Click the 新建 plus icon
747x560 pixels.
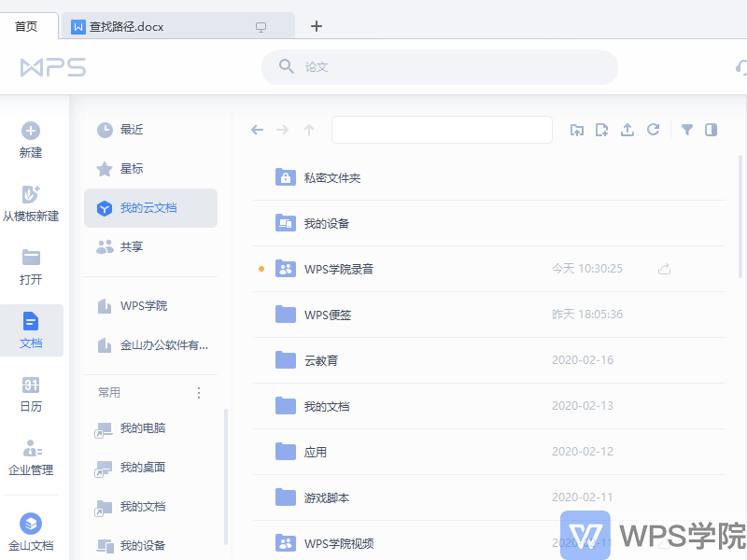point(31,131)
